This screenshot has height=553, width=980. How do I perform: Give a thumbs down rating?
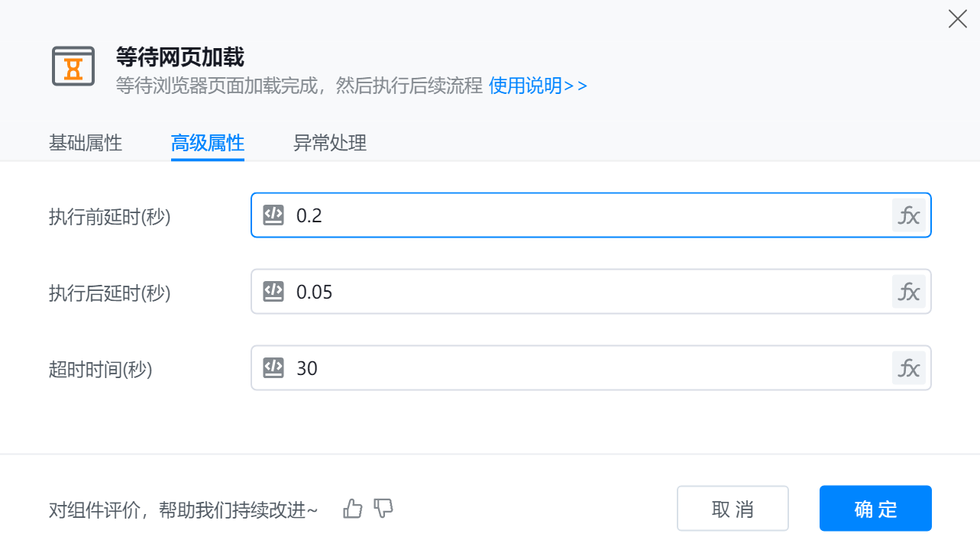tap(383, 509)
